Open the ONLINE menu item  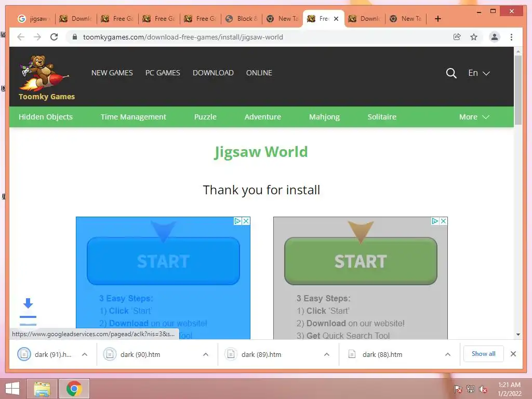259,73
